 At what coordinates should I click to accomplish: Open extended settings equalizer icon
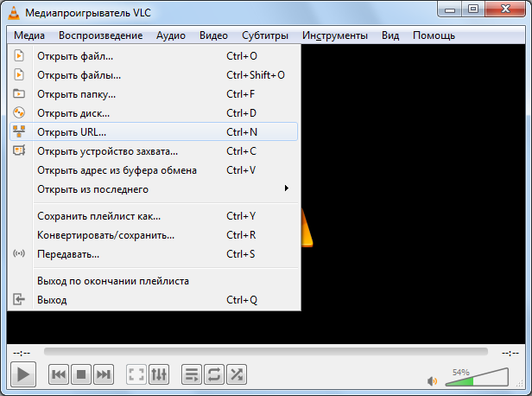pyautogui.click(x=158, y=374)
